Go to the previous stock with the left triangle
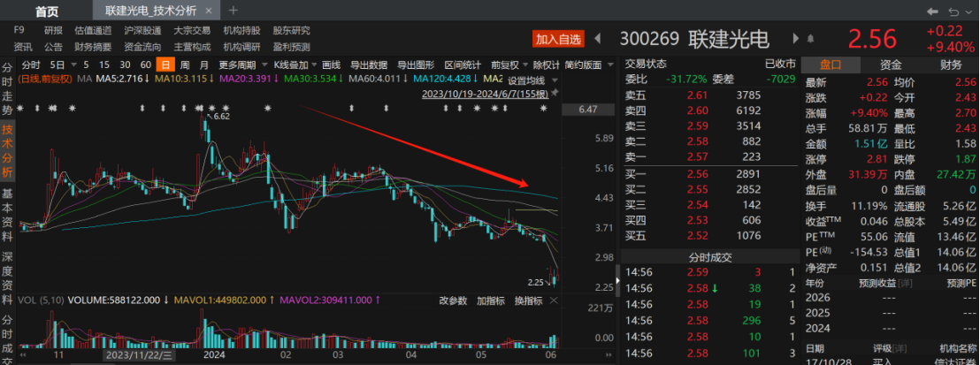Viewport: 980px width, 365px height. coord(597,39)
